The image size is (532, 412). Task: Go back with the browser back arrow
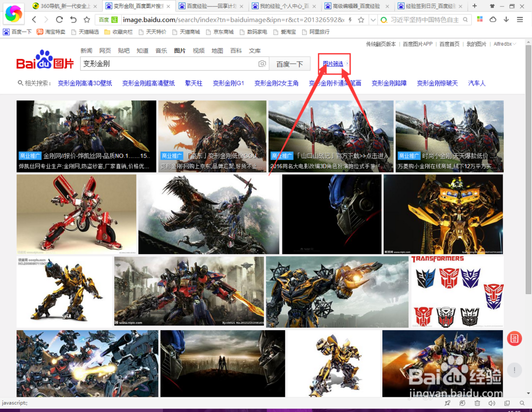pos(34,20)
